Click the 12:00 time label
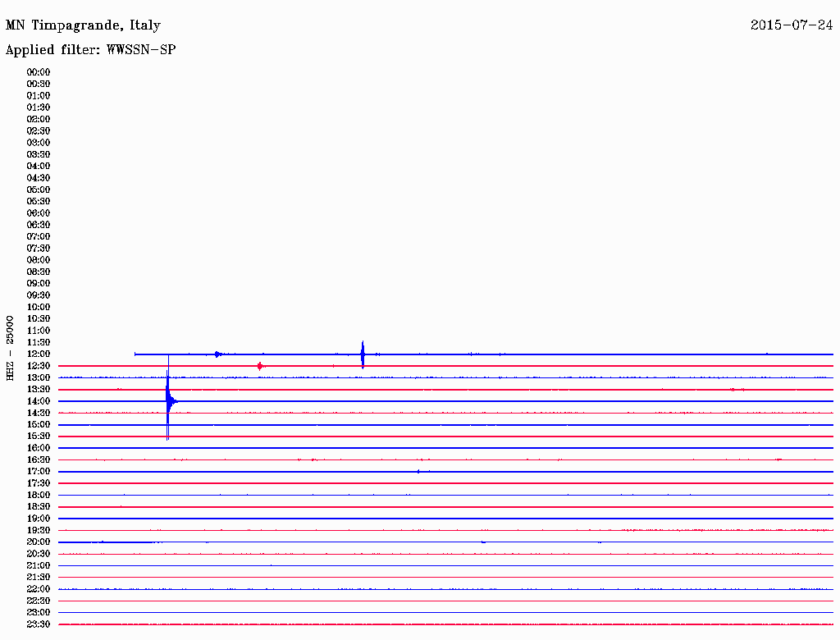 [x=38, y=354]
